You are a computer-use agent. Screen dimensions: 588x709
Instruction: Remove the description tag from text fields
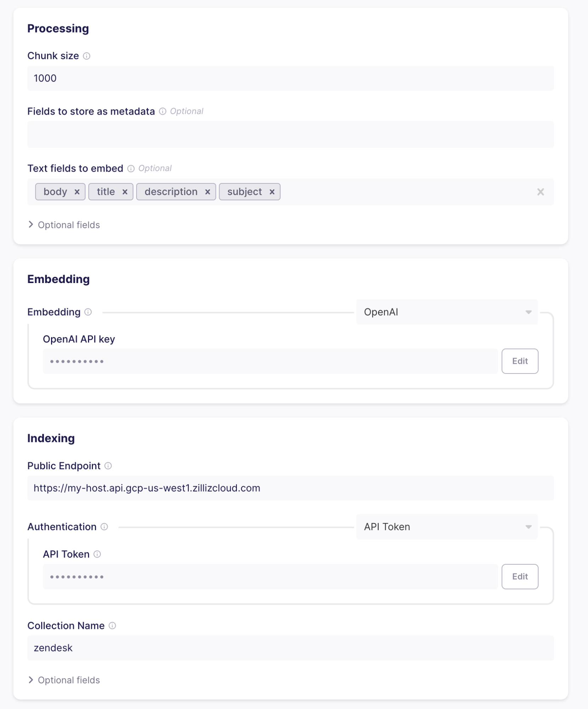pyautogui.click(x=208, y=192)
